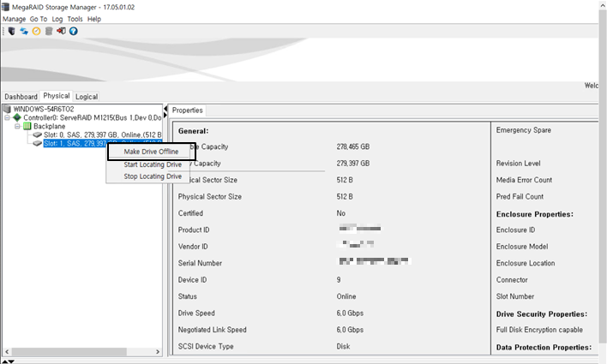
Task: Click the green Controller0 diamond icon
Action: click(17, 117)
